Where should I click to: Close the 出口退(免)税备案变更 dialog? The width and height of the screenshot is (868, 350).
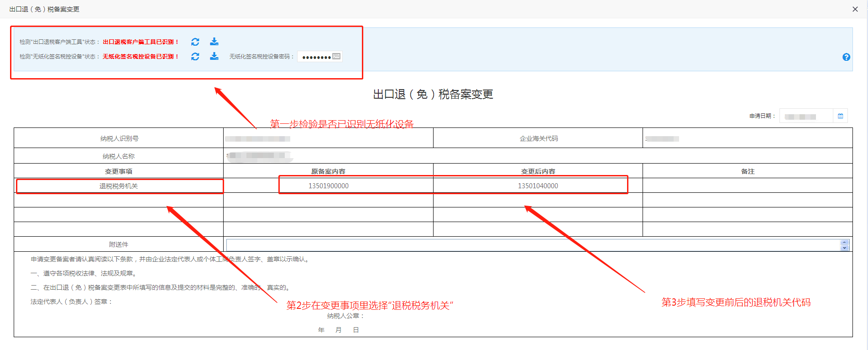855,9
